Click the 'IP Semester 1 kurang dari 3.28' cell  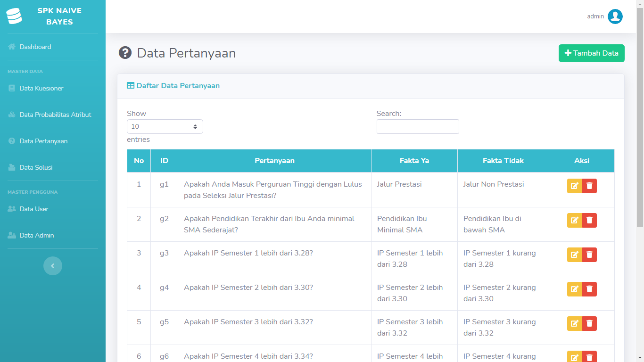click(x=504, y=259)
